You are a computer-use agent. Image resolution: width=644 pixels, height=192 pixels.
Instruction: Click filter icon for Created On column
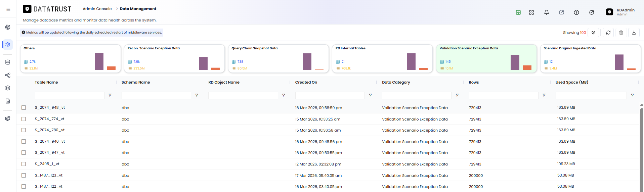[370, 95]
